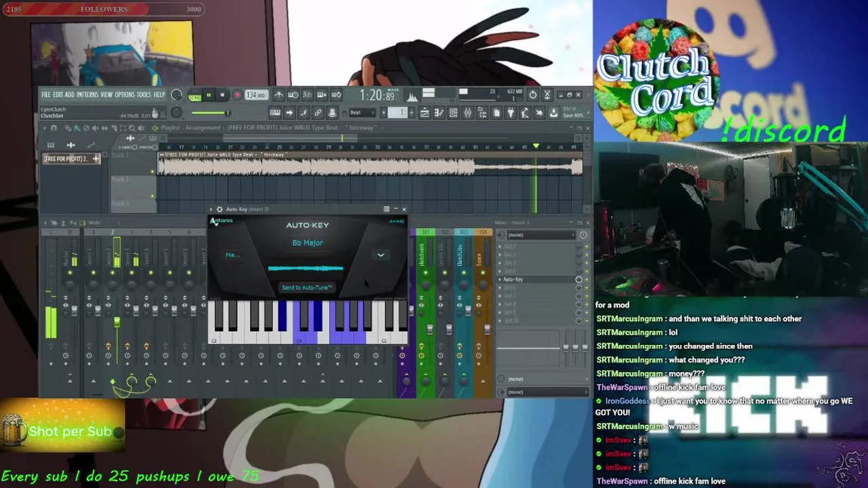Click the link/chain toolbar icon

(x=318, y=113)
